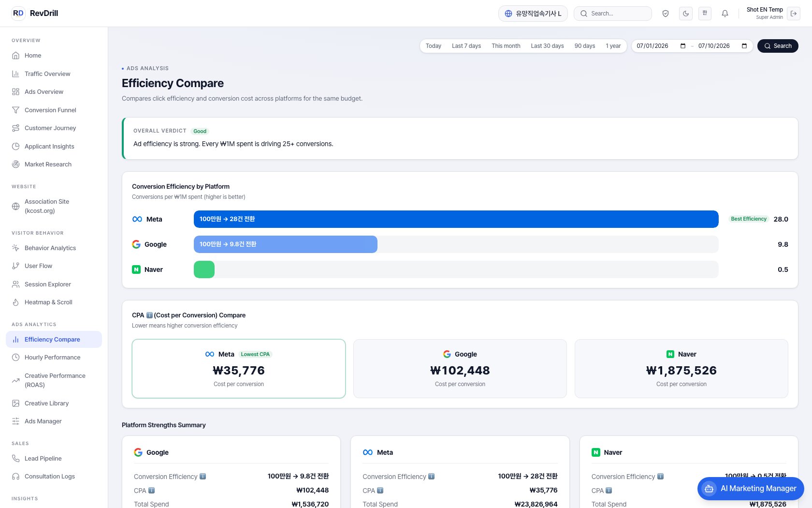Image resolution: width=812 pixels, height=508 pixels.
Task: Click the CPA info icon in the Naver strengths card
Action: 609,491
